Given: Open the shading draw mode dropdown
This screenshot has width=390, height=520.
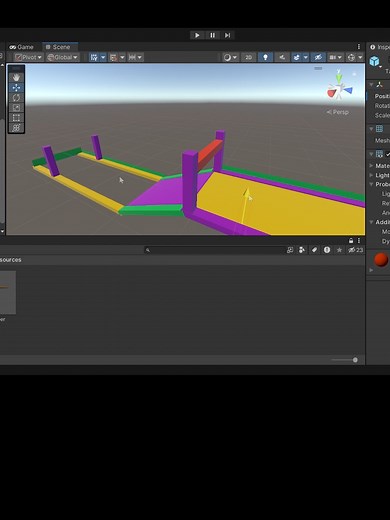Looking at the screenshot, I should [x=230, y=57].
